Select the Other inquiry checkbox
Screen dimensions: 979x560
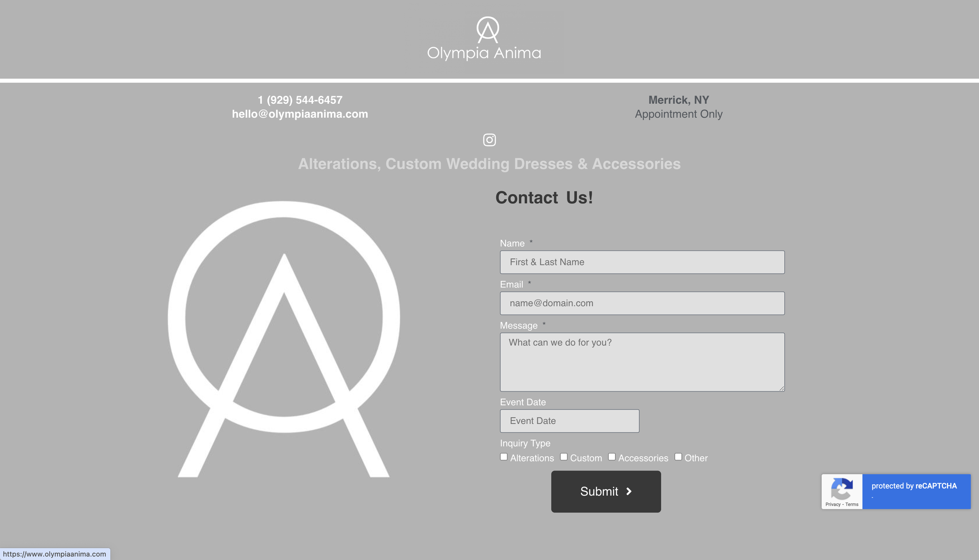click(678, 457)
